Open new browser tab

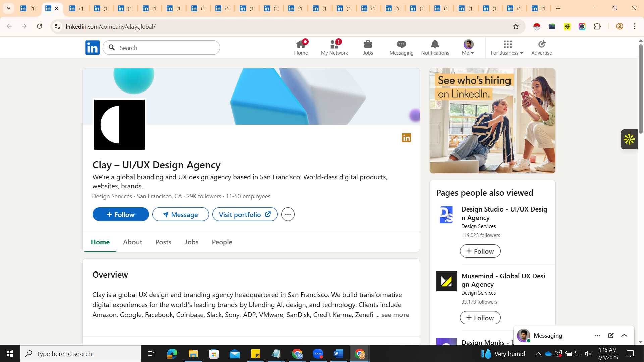click(558, 8)
